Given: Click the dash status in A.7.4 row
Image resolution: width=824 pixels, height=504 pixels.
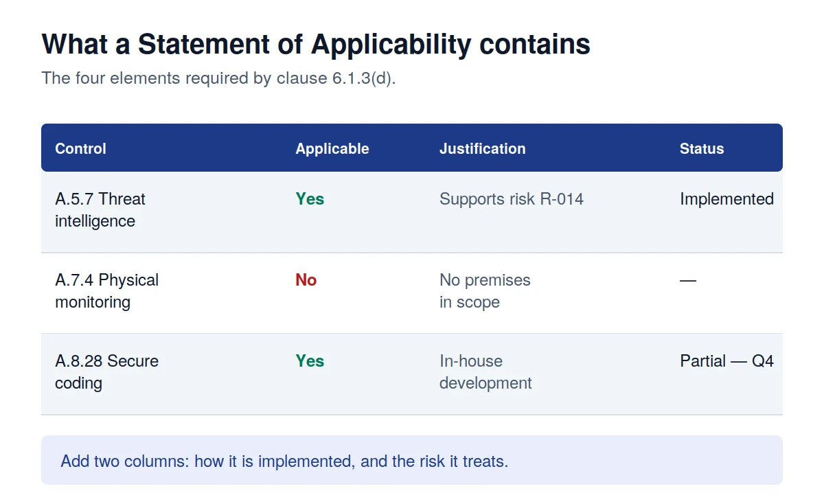Looking at the screenshot, I should [x=688, y=280].
